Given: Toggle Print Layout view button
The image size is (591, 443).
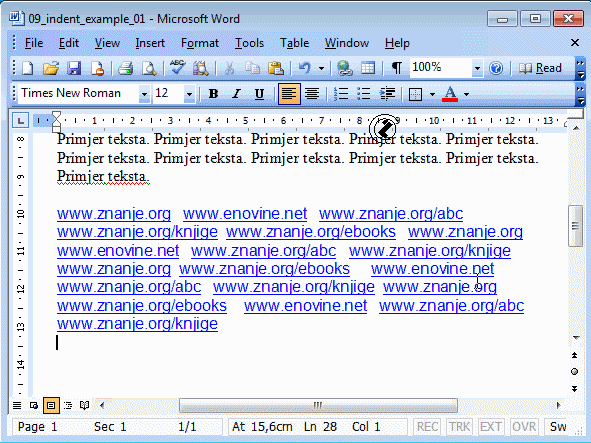Looking at the screenshot, I should (x=51, y=405).
